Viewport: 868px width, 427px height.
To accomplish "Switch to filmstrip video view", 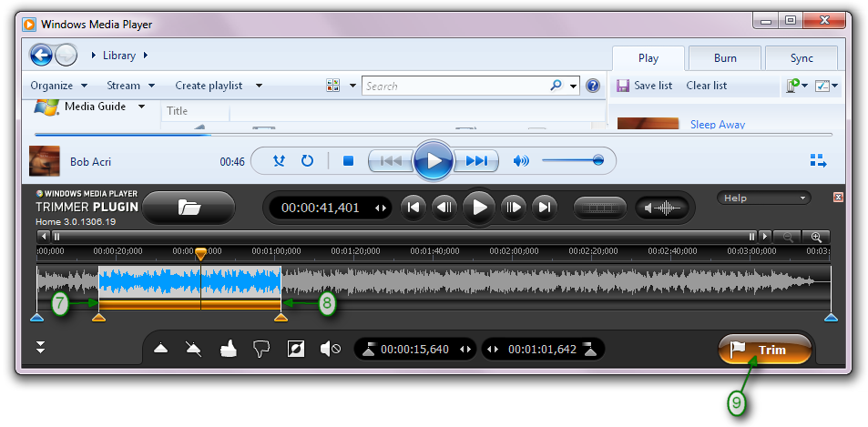I will 600,208.
